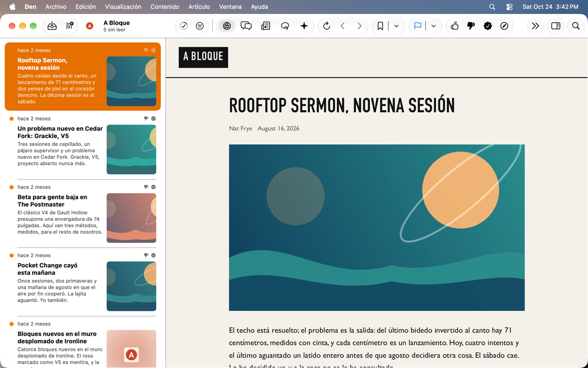The width and height of the screenshot is (588, 368).
Task: Toggle the sidebar panel
Action: (556, 26)
